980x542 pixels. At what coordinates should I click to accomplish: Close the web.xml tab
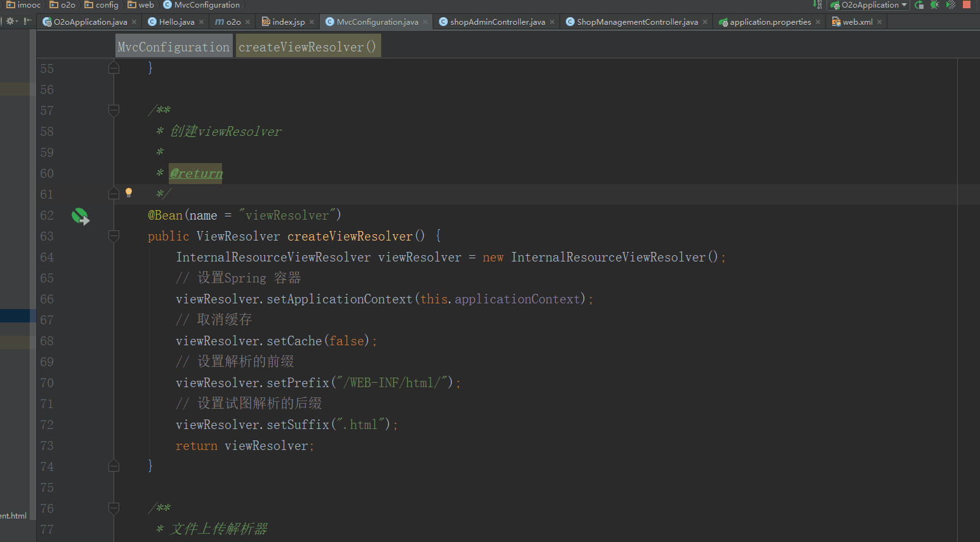[880, 22]
